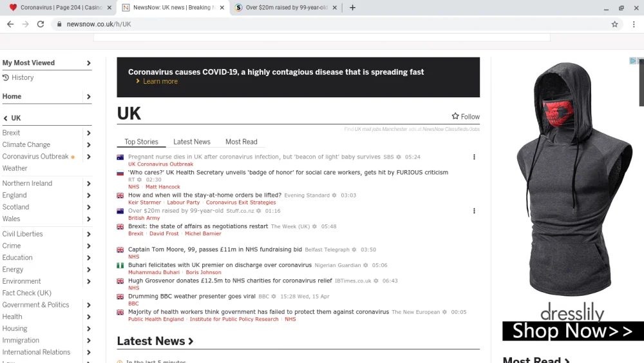This screenshot has width=644, height=363.
Task: Open the Weather sidebar link
Action: (15, 168)
